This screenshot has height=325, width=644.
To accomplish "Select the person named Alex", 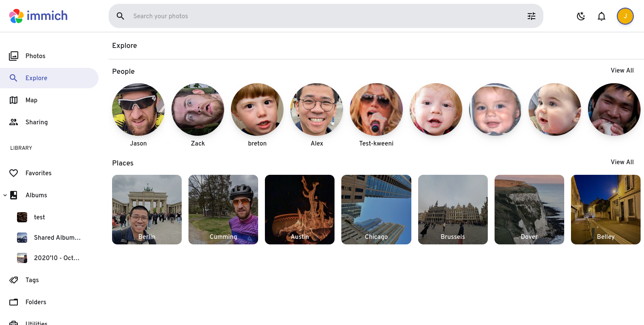I will [x=317, y=109].
